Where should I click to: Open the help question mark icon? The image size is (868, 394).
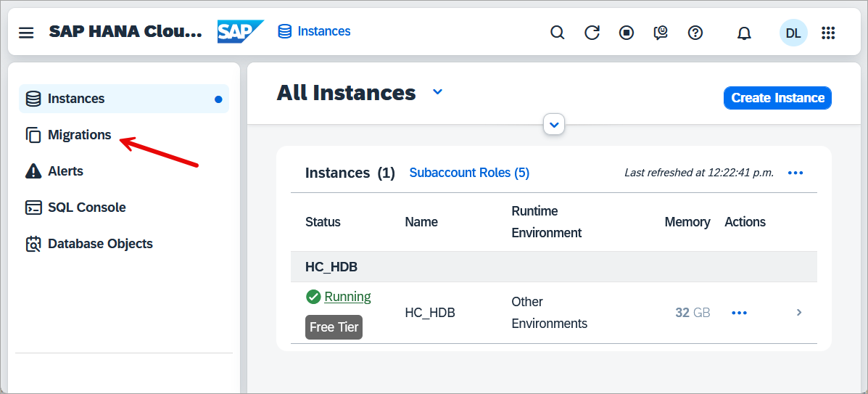click(695, 33)
